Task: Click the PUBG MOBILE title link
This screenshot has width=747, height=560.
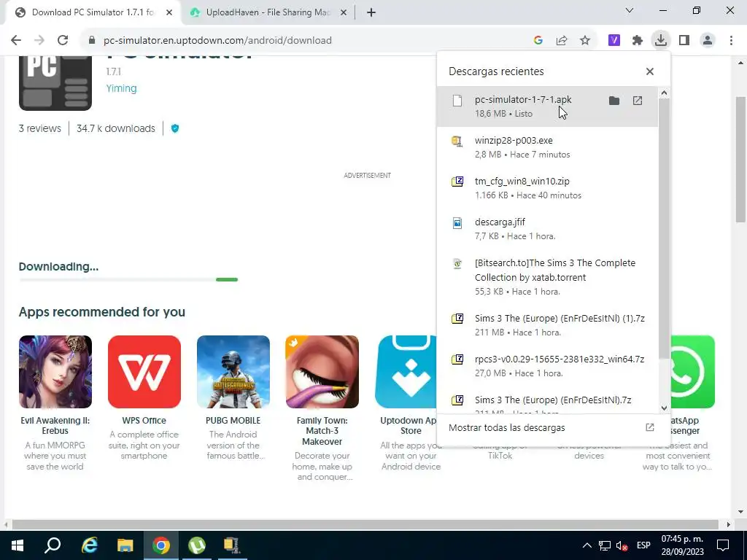Action: pos(233,421)
